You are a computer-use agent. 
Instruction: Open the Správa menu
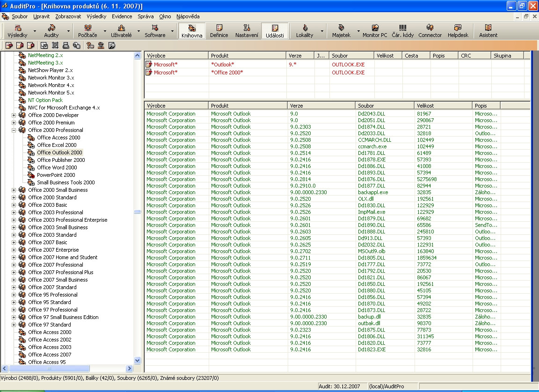pyautogui.click(x=146, y=16)
